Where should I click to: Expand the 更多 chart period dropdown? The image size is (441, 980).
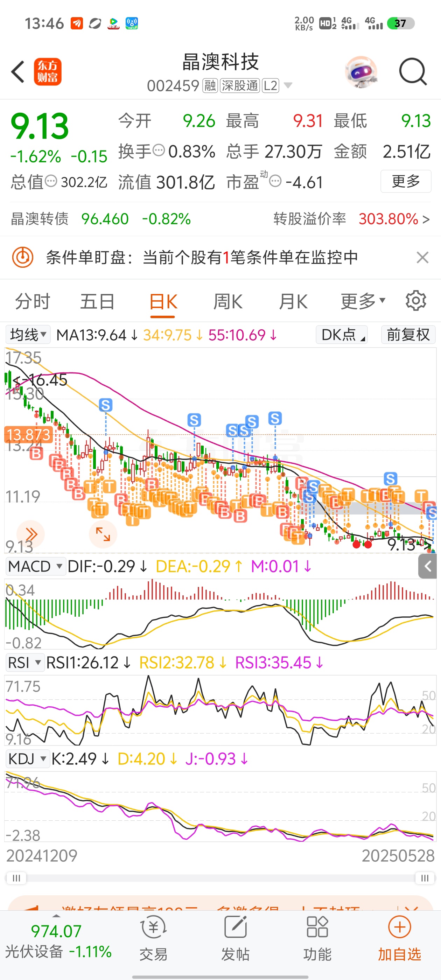click(363, 301)
